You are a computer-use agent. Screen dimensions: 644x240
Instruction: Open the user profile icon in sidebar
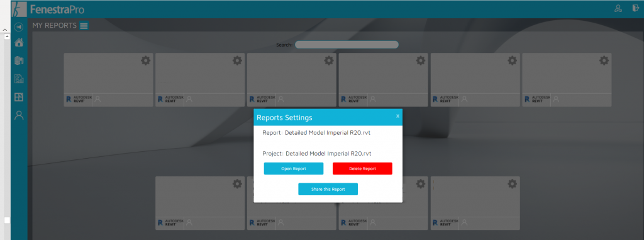click(19, 116)
